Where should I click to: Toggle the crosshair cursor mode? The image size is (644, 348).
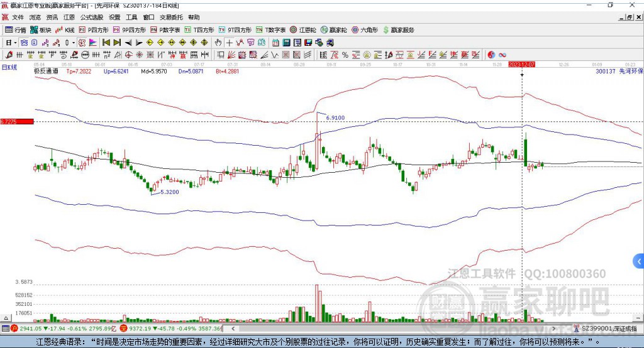tap(229, 43)
